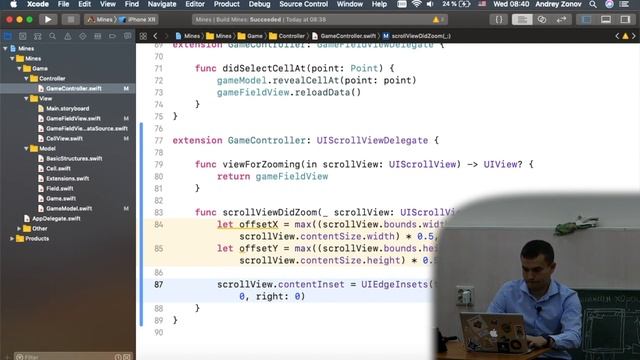
Task: Show the Symbol navigator
Action: [x=38, y=36]
